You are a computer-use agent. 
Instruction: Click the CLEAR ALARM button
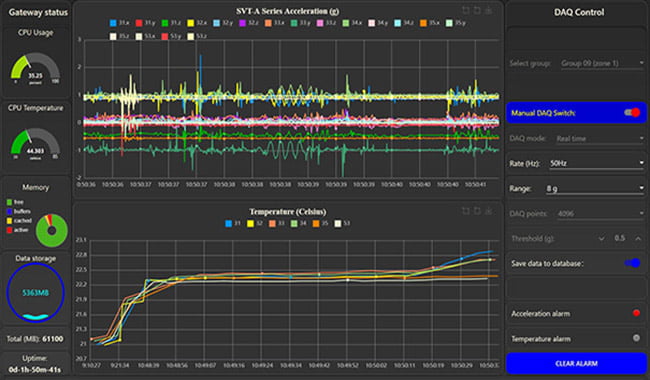pos(576,363)
